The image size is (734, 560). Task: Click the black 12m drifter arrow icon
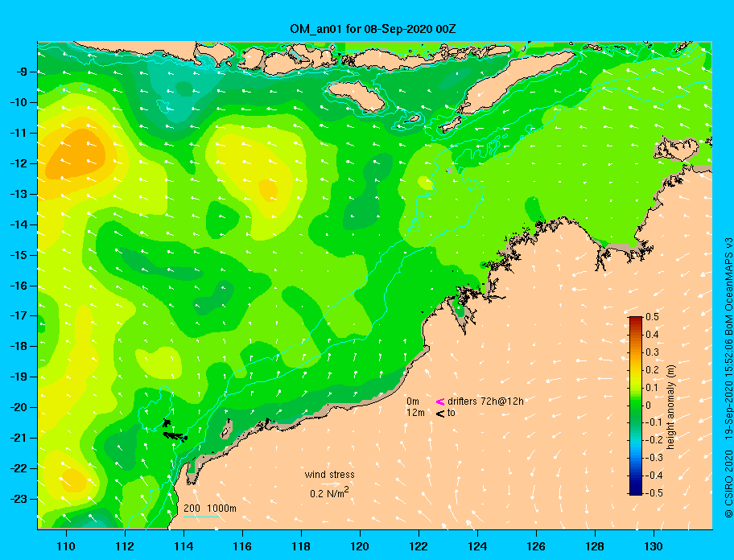[x=440, y=413]
